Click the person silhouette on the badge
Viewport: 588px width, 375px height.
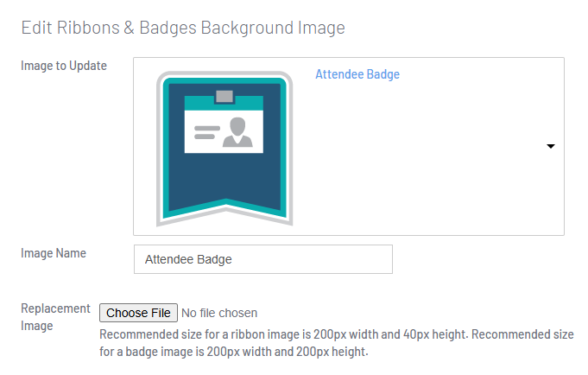[237, 131]
